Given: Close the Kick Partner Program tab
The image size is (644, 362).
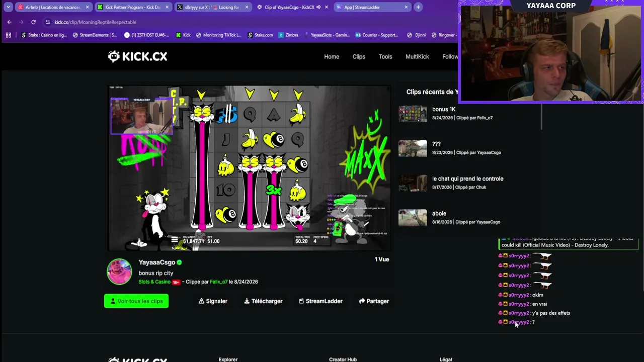Looking at the screenshot, I should (167, 7).
